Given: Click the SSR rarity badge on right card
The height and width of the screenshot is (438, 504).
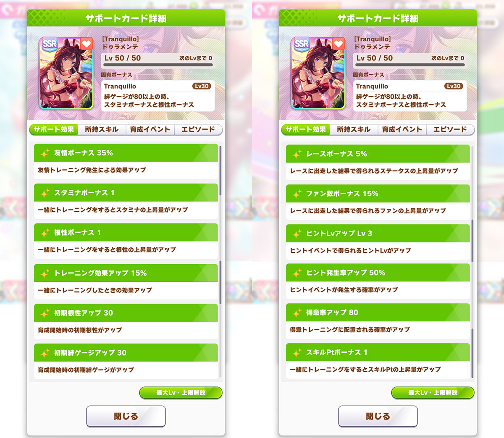Looking at the screenshot, I should [x=302, y=45].
